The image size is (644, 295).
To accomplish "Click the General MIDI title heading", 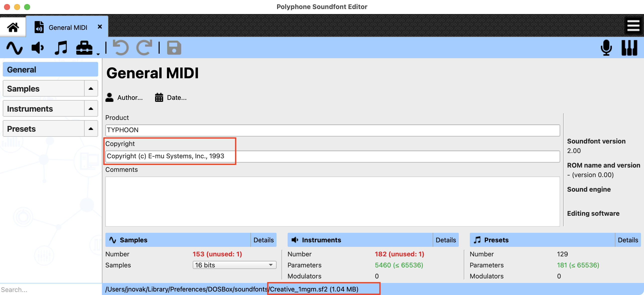I will click(x=153, y=73).
